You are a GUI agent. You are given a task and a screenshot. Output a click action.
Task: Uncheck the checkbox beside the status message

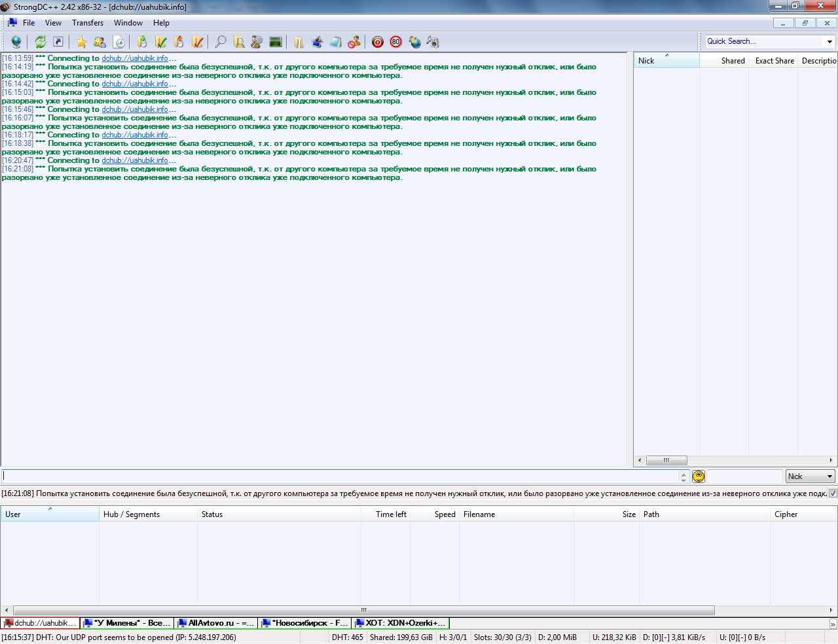coord(833,493)
